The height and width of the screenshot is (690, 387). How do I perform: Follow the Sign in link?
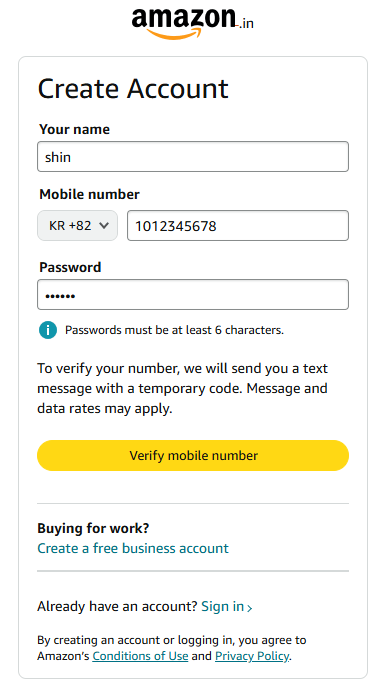222,606
